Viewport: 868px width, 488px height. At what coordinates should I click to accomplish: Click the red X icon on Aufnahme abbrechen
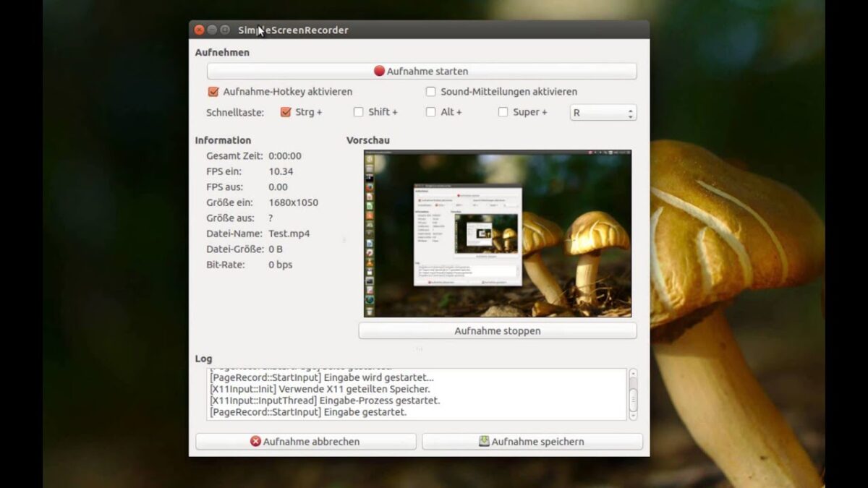point(255,441)
